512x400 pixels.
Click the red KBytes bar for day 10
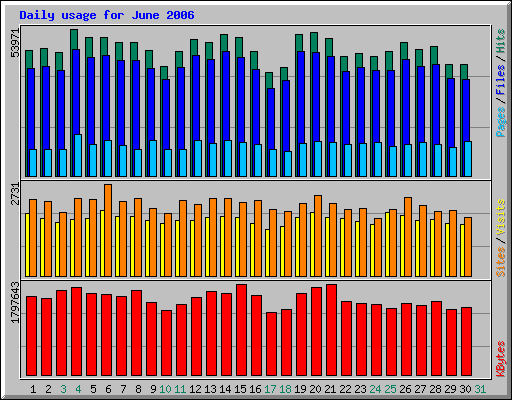[x=167, y=343]
